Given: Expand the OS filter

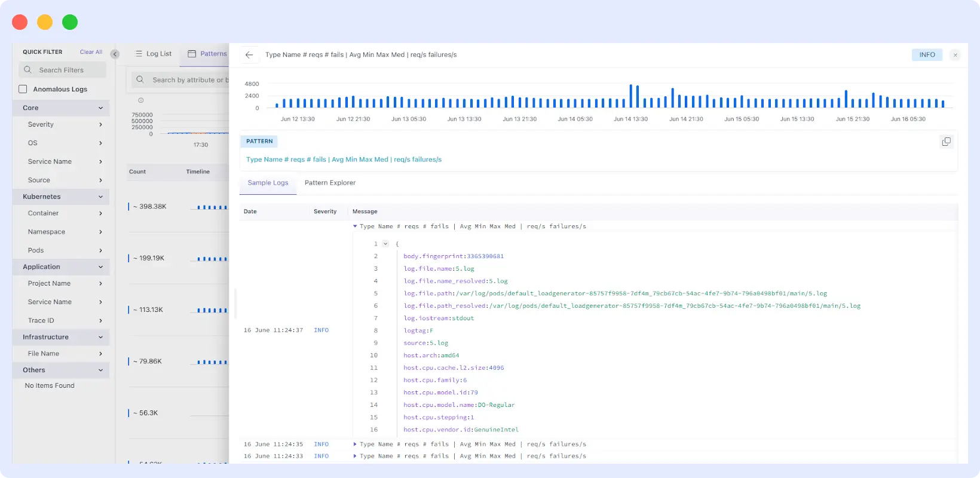Looking at the screenshot, I should 100,143.
